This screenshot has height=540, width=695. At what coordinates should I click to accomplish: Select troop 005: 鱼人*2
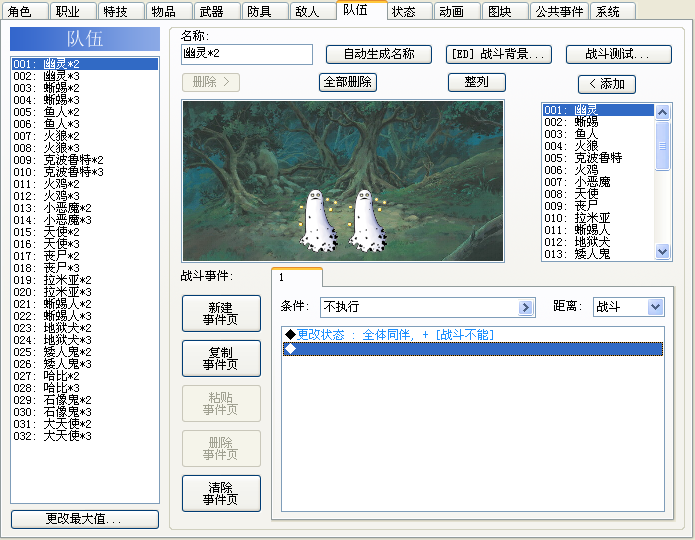click(x=85, y=112)
